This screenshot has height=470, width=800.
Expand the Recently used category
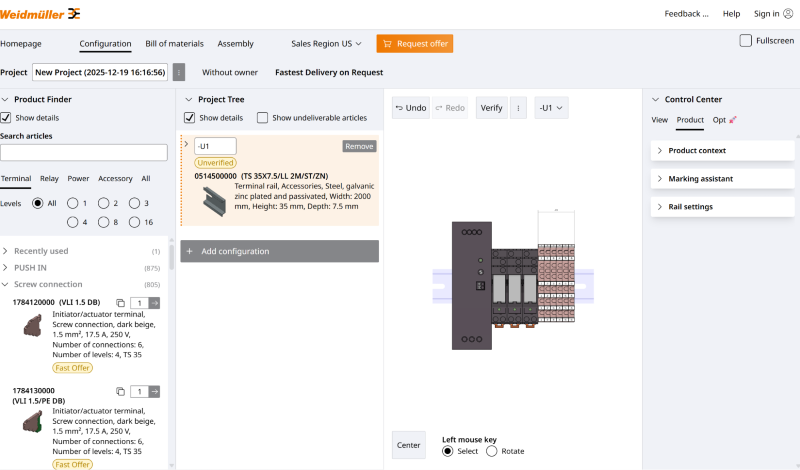pyautogui.click(x=5, y=251)
